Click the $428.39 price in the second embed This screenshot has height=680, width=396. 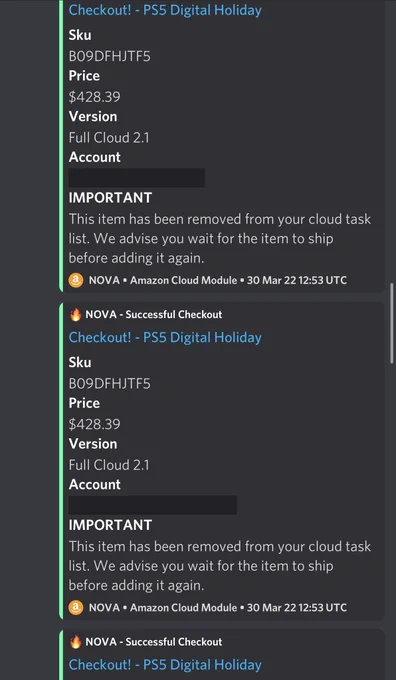[95, 425]
